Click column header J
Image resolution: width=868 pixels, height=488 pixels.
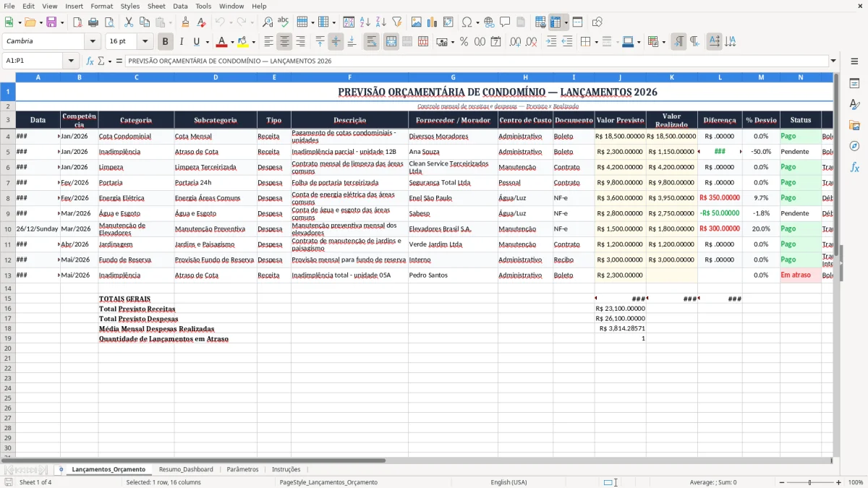[620, 77]
